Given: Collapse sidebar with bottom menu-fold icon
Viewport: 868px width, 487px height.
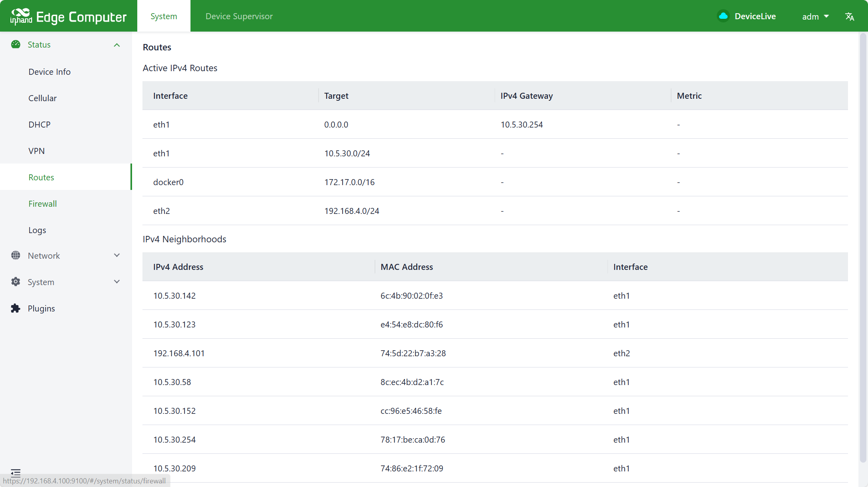Looking at the screenshot, I should click(16, 473).
